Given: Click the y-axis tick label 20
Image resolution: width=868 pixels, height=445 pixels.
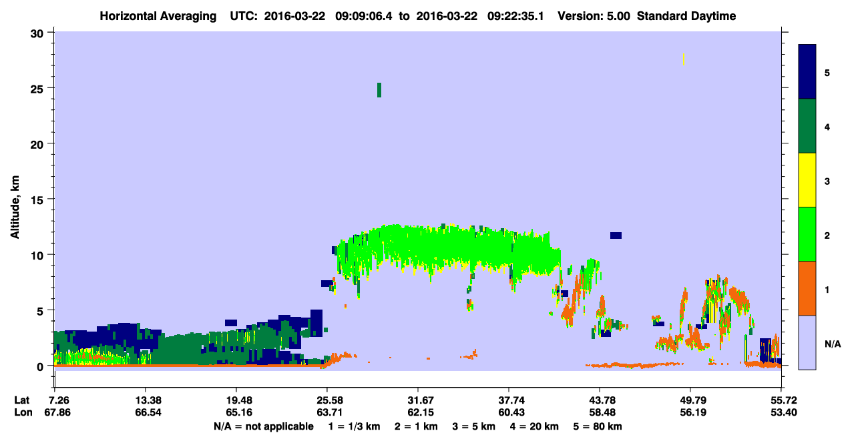Looking at the screenshot, I should 39,144.
